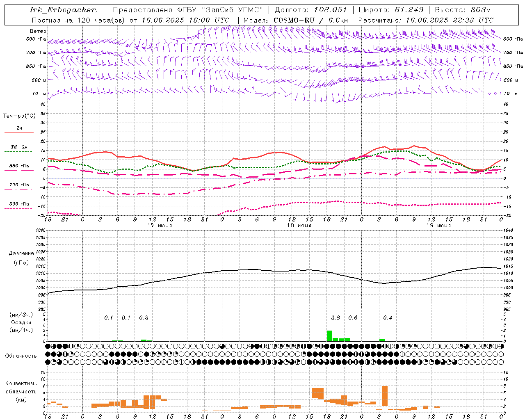
Task: Click the longitude value 108.051
Action: tap(330, 10)
